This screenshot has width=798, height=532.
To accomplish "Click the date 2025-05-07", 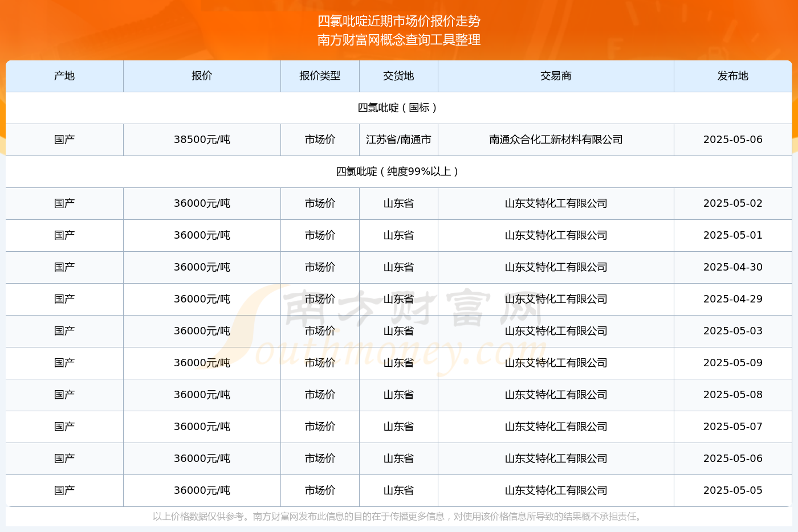I will pos(732,427).
